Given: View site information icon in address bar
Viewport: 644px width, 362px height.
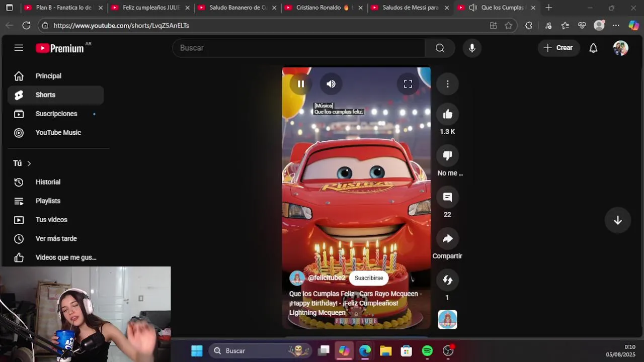Looking at the screenshot, I should pos(45,26).
